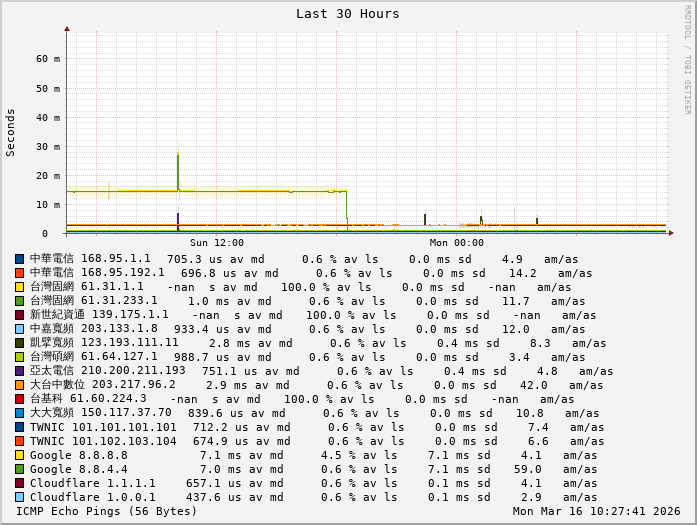Click the 'ICMP Echo Pings (56 Bytes)' footer text
Image resolution: width=697 pixels, height=525 pixels.
[x=107, y=511]
